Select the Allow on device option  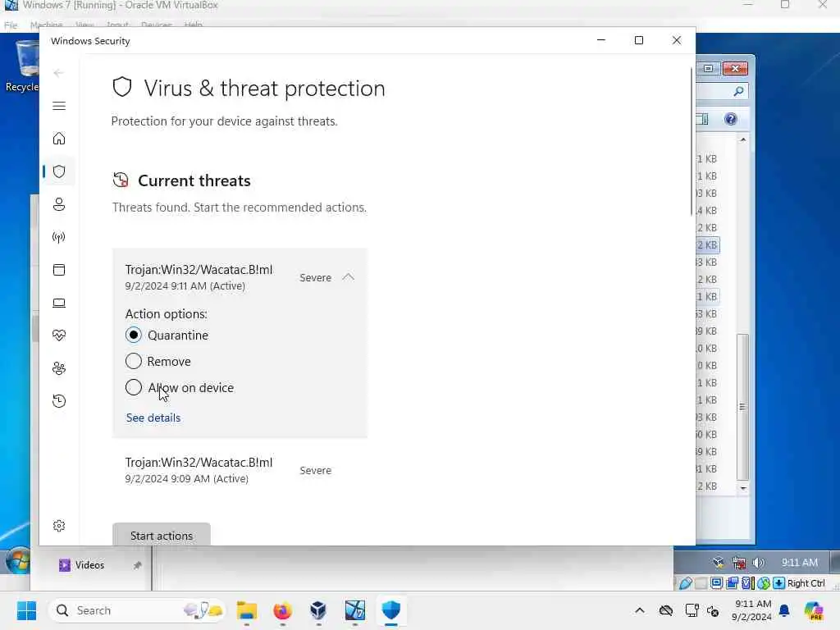134,387
